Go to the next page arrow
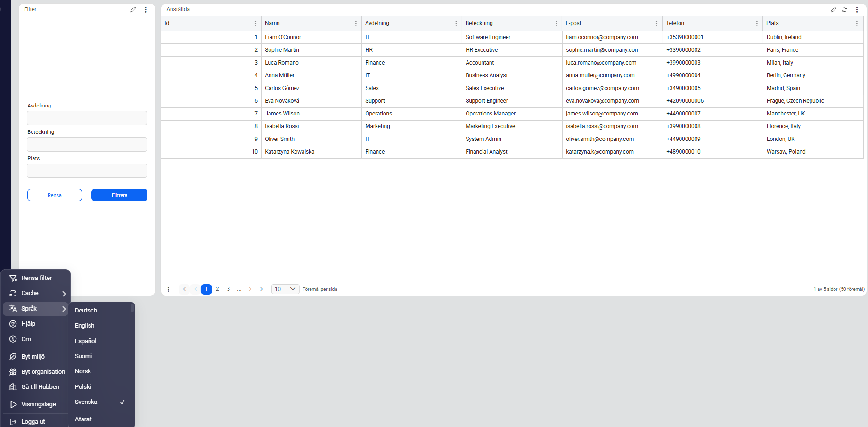This screenshot has width=868, height=427. pos(250,289)
